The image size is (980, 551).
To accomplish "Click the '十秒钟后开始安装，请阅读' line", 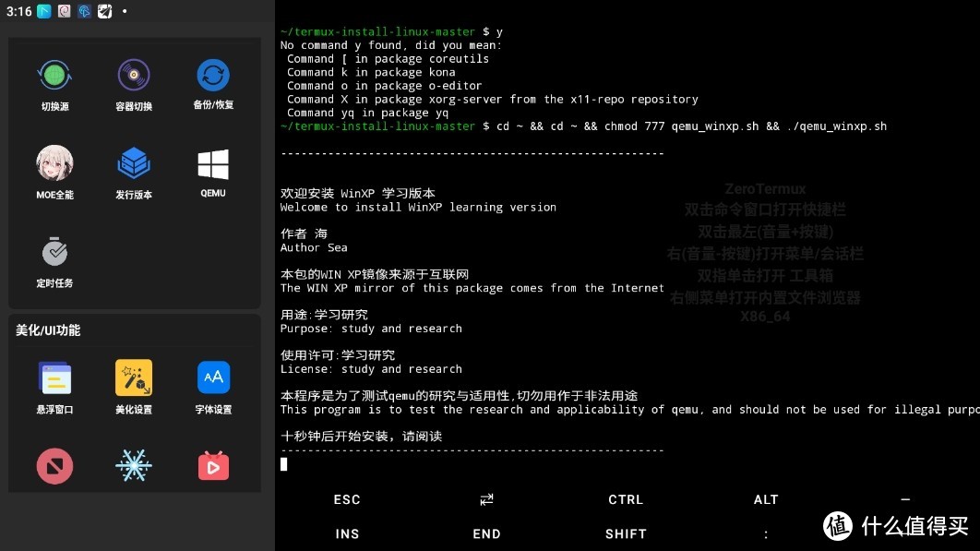I will [x=361, y=437].
